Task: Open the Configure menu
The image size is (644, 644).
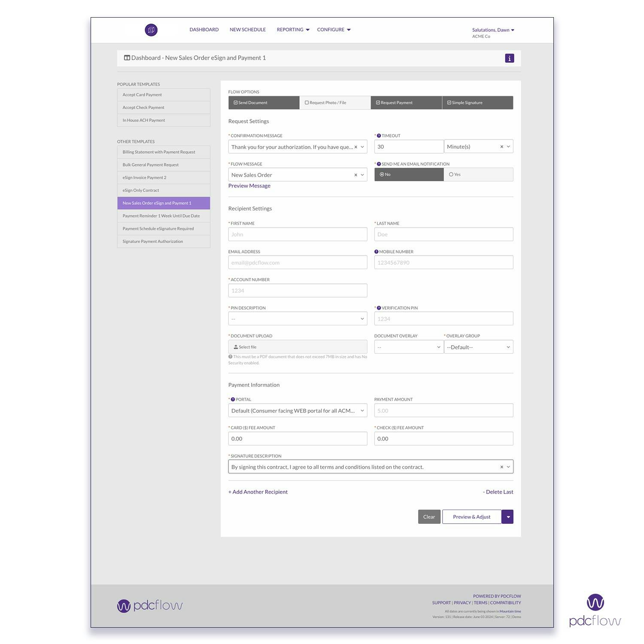Action: point(334,30)
